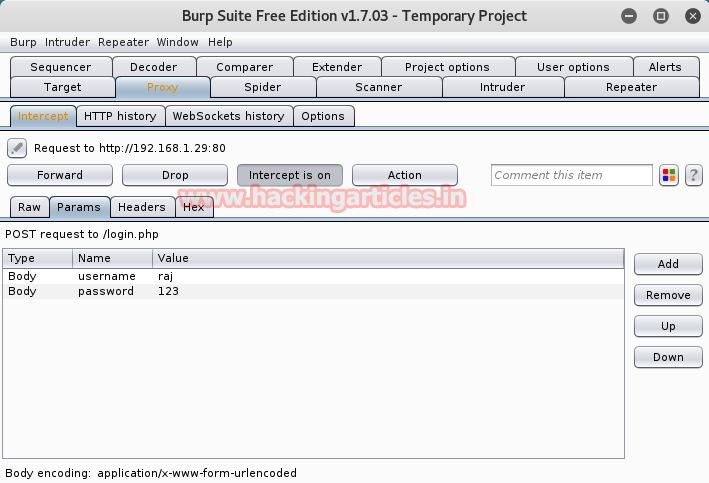Forward the intercepted request

[60, 175]
